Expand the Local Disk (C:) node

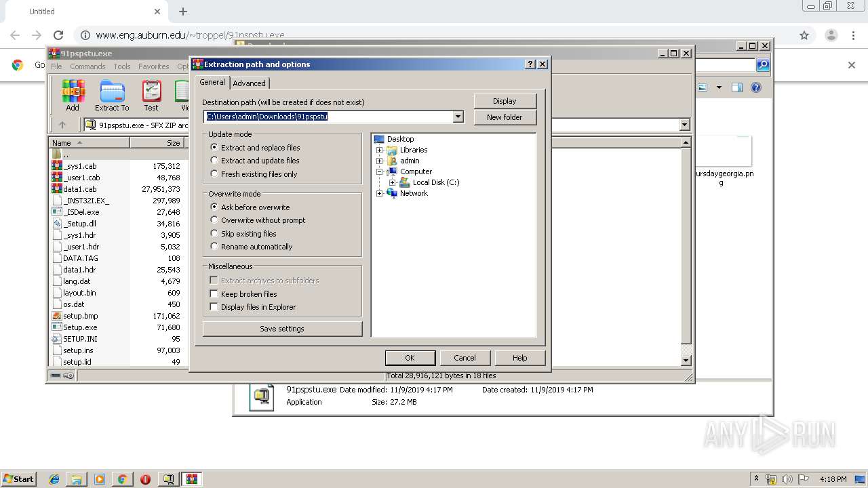click(392, 182)
